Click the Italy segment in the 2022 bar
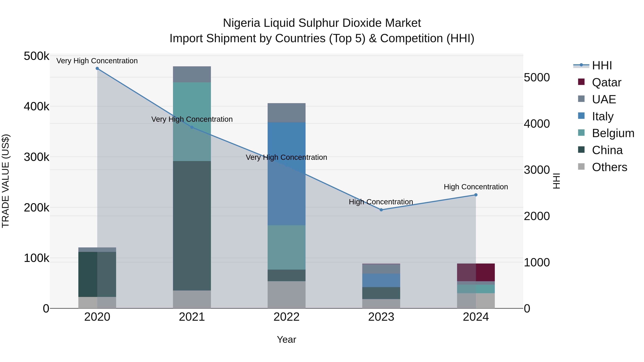 (287, 174)
